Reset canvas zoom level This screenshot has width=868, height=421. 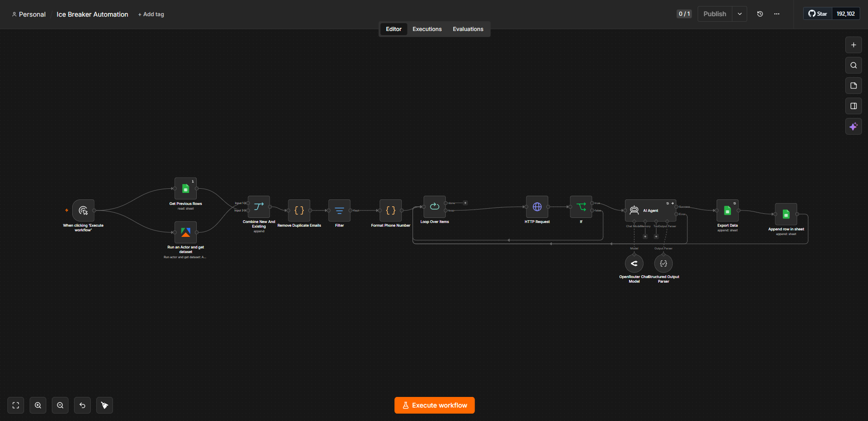(82, 405)
